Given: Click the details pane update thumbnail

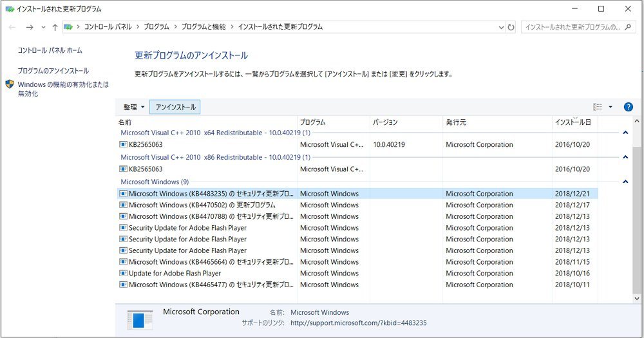Looking at the screenshot, I should (x=140, y=319).
